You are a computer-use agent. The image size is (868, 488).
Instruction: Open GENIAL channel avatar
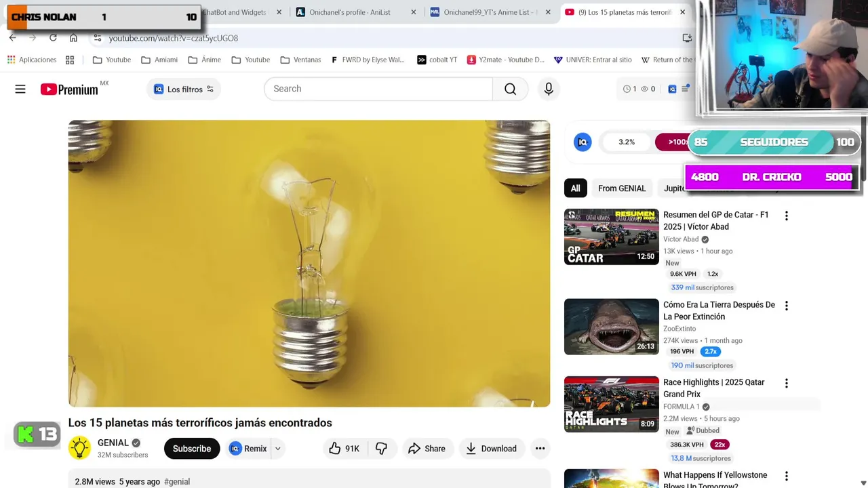point(79,448)
